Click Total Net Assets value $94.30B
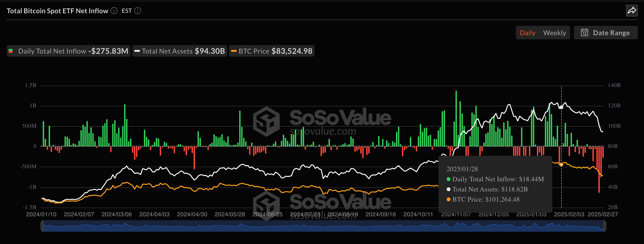644x244 pixels. pyautogui.click(x=210, y=51)
